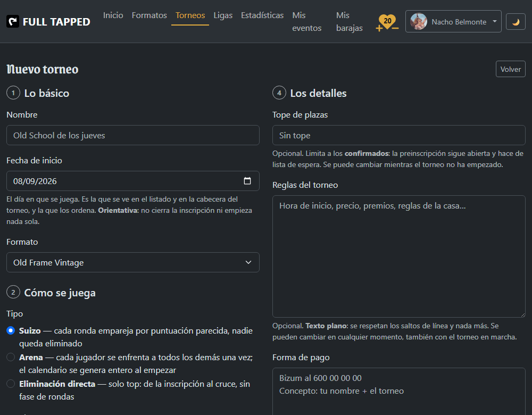
Task: Open Estadísticas in the navbar
Action: pyautogui.click(x=262, y=15)
